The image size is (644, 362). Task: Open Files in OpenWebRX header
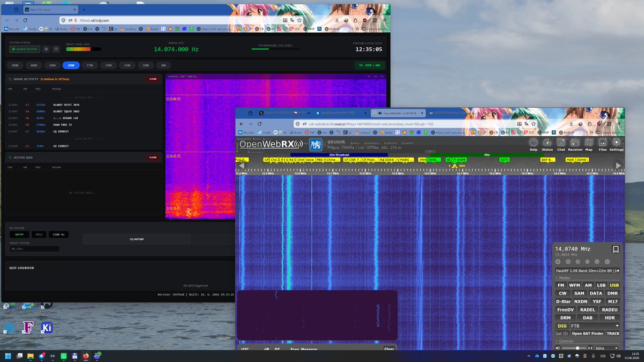603,144
